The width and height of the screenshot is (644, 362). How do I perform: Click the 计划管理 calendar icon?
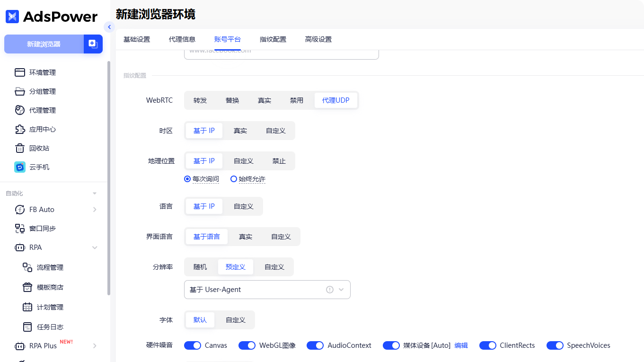pyautogui.click(x=27, y=307)
